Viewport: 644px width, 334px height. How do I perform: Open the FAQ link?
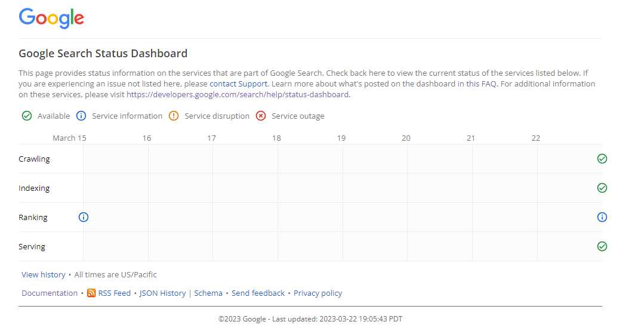pyautogui.click(x=489, y=84)
